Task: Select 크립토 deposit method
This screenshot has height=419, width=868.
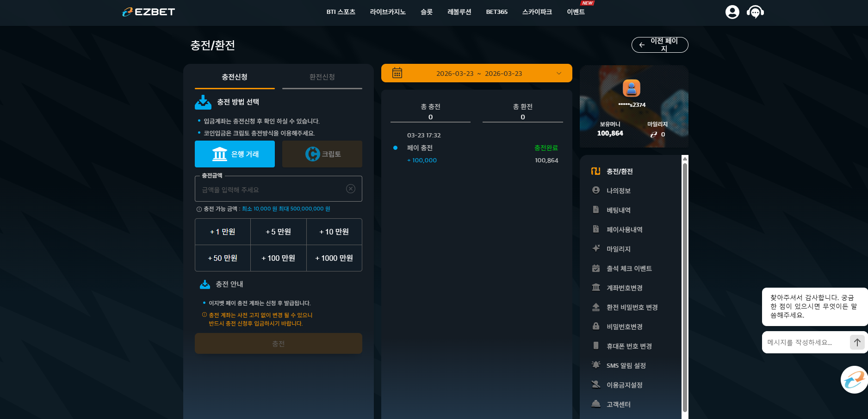Action: click(x=322, y=154)
